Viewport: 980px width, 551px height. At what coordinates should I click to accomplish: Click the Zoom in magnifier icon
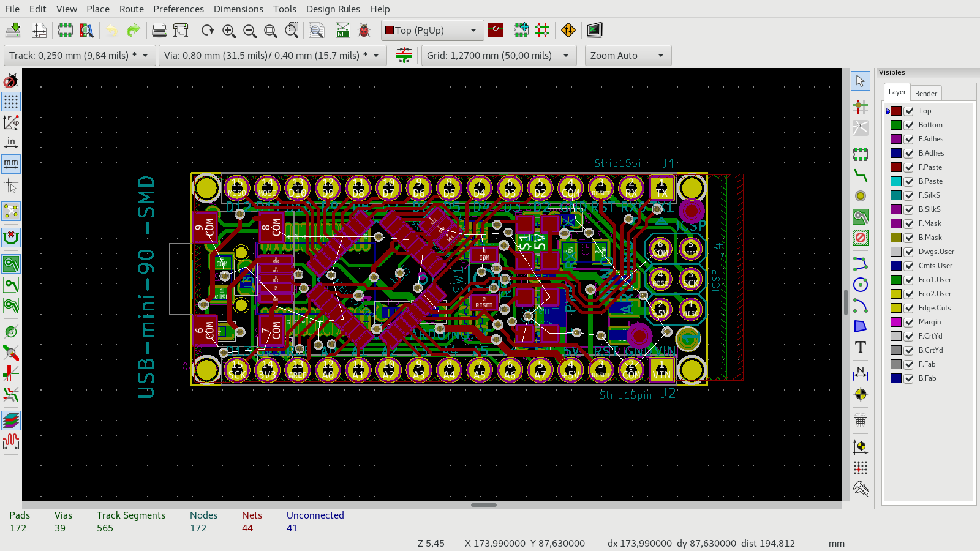point(228,31)
